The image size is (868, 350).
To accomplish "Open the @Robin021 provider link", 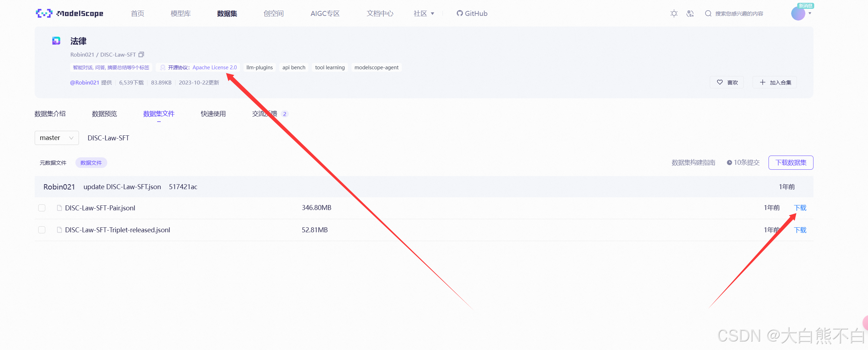I will 85,82.
